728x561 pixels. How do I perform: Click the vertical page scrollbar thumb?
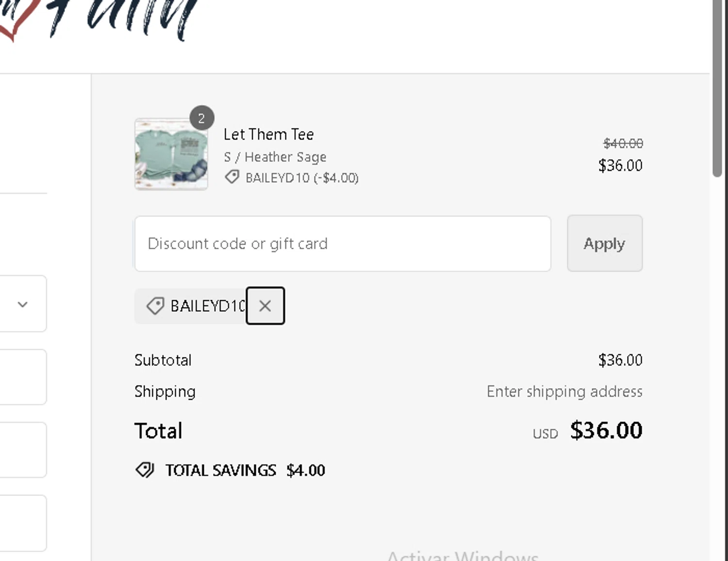717,87
